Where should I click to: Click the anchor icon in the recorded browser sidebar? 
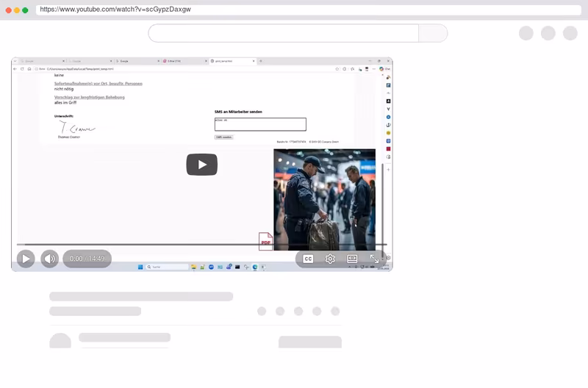(389, 125)
